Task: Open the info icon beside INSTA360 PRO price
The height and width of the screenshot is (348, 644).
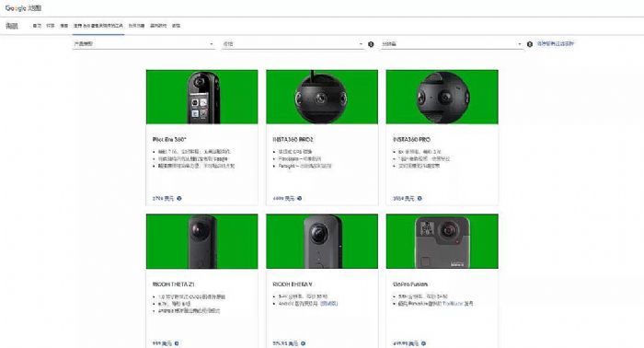Action: click(x=420, y=199)
